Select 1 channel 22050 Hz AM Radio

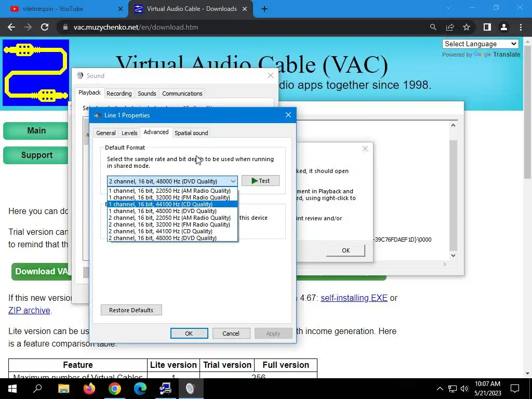pos(172,191)
